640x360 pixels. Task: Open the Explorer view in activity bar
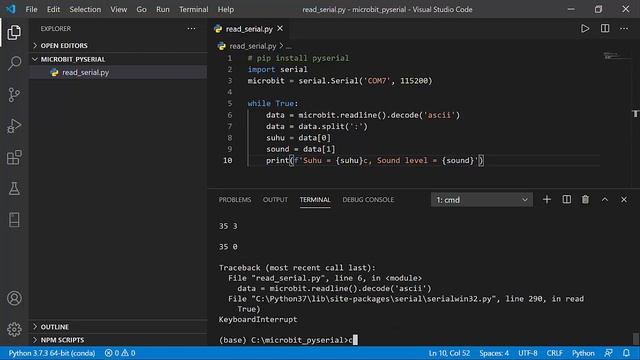click(14, 32)
